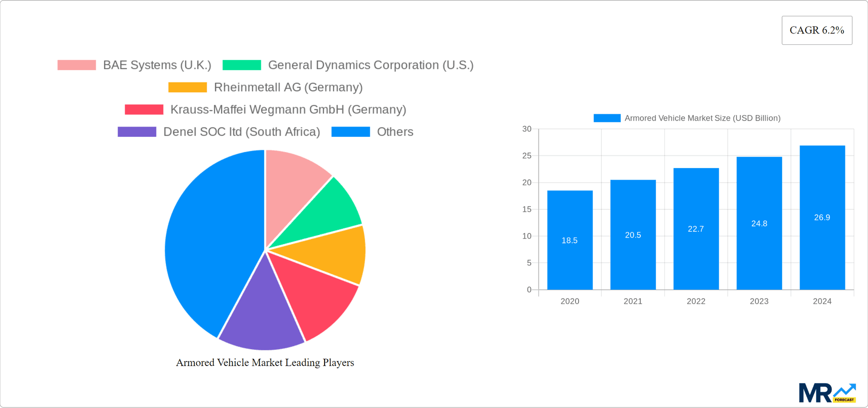Click the BAE Systems legend color swatch
Viewport: 868px width, 408px height.
coord(76,65)
